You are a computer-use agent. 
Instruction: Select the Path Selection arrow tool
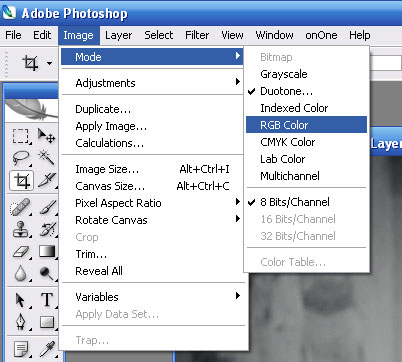coord(21,300)
